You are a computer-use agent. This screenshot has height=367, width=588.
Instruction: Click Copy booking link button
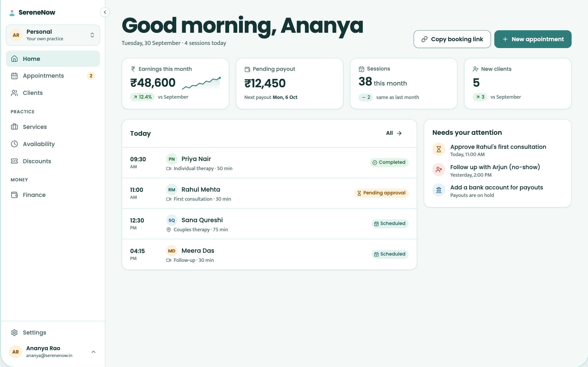coord(452,39)
